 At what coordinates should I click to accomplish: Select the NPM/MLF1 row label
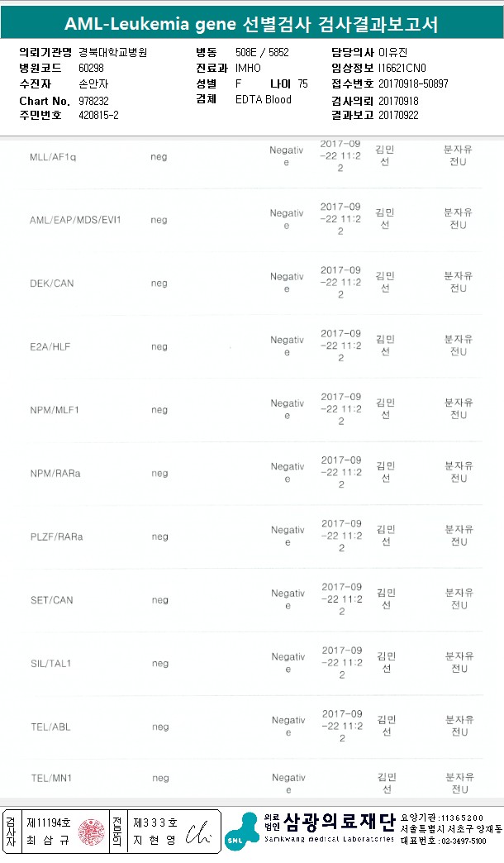point(55,410)
